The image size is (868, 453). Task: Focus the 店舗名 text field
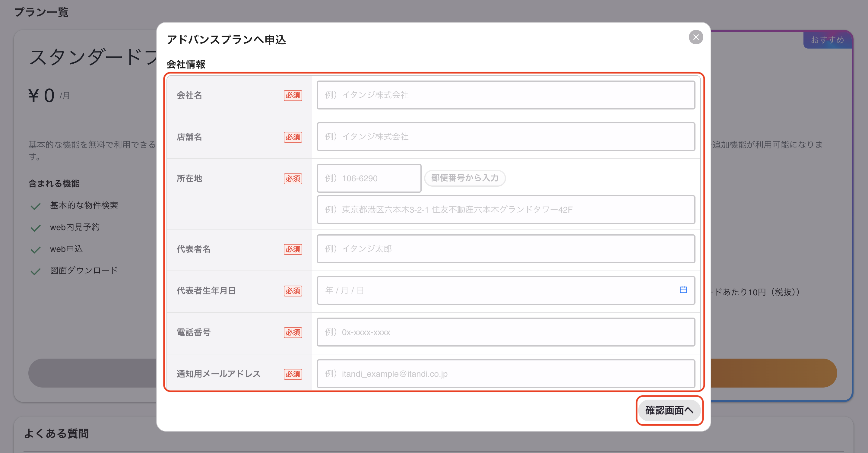[506, 137]
